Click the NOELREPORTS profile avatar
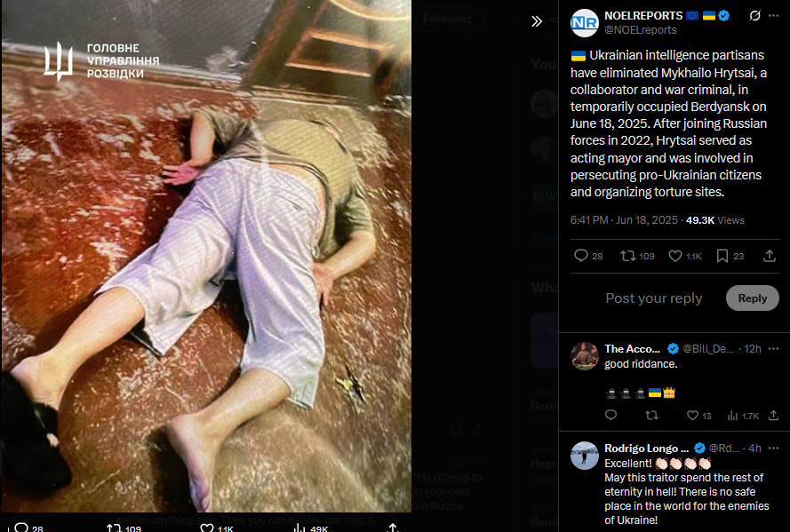The width and height of the screenshot is (790, 532). point(585,23)
